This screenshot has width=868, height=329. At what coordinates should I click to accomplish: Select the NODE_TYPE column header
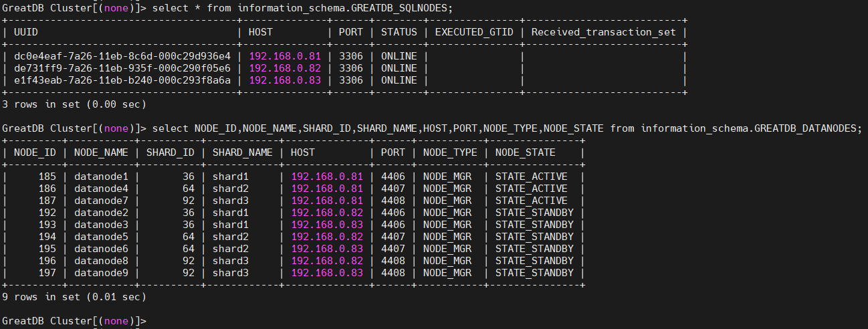pos(450,152)
